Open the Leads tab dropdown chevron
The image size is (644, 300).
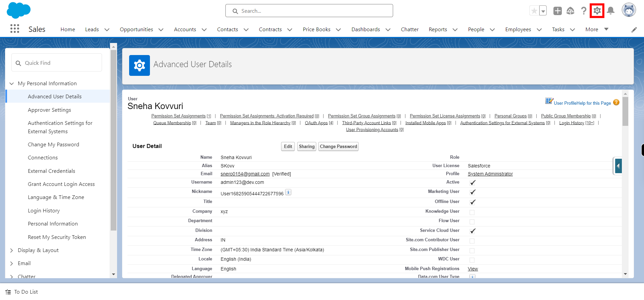pos(107,30)
